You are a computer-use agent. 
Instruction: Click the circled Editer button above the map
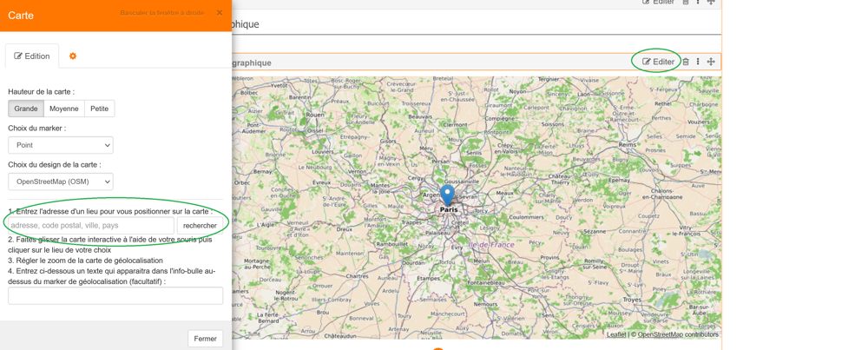tap(658, 62)
